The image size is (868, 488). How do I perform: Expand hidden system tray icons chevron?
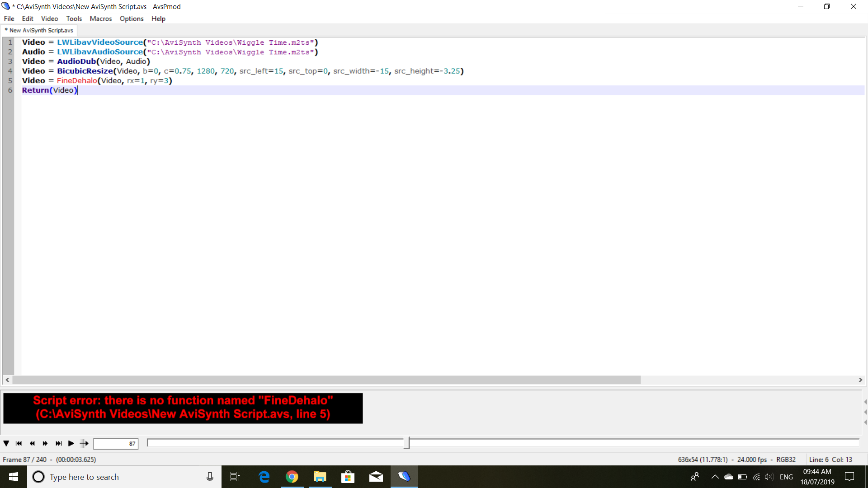tap(715, 477)
